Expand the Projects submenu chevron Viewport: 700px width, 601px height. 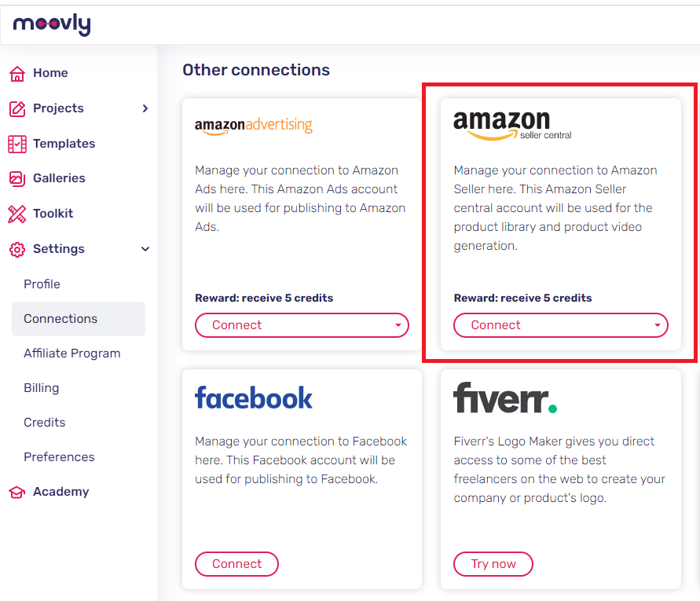pyautogui.click(x=145, y=108)
